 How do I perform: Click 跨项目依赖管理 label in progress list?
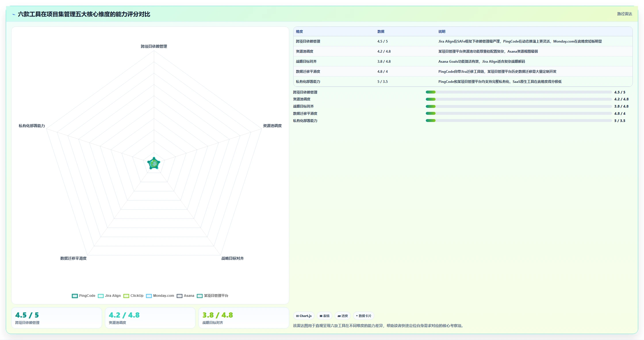[305, 92]
